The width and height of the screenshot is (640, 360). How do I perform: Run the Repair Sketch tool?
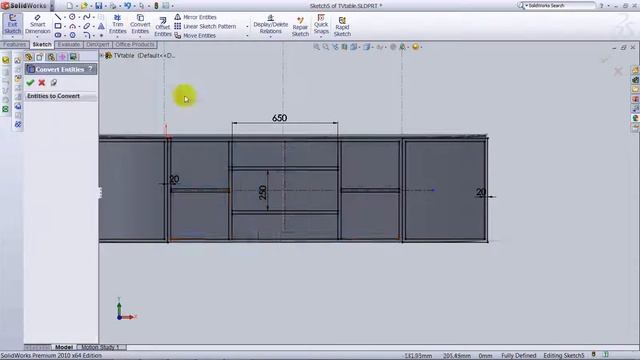click(x=300, y=26)
